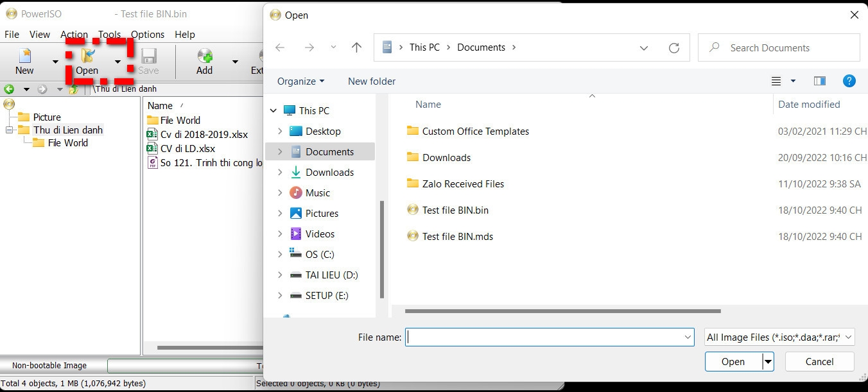Toggle the preview pane icon
868x392 pixels.
(x=820, y=81)
